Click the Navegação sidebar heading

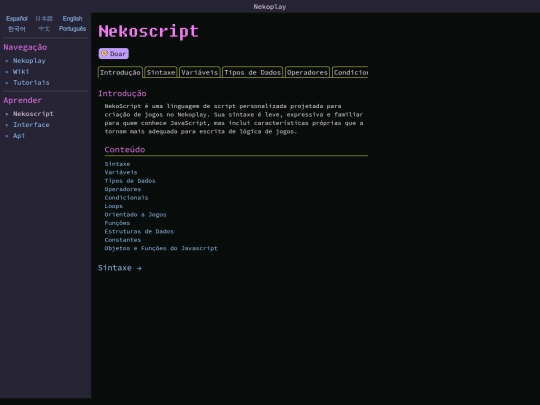click(x=25, y=48)
